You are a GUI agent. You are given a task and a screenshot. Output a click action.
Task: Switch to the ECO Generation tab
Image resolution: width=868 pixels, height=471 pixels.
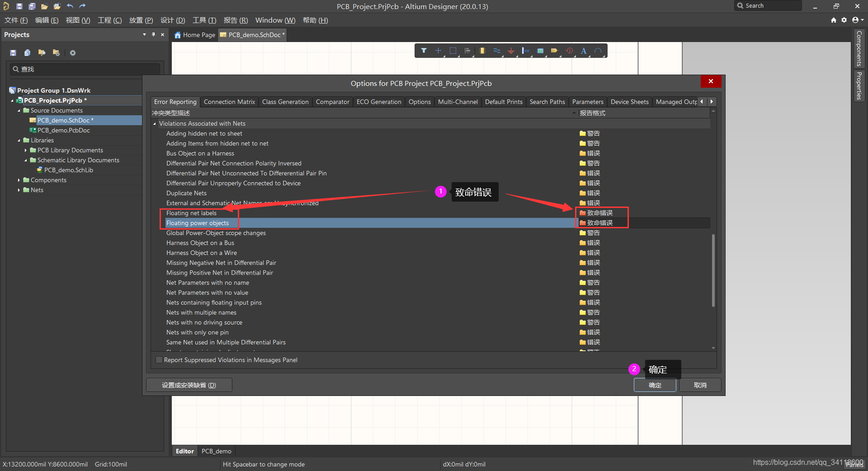[379, 102]
